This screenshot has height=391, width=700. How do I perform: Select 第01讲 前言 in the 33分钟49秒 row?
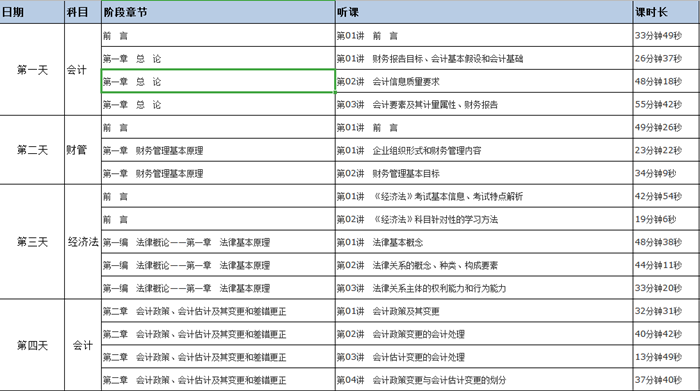click(484, 35)
